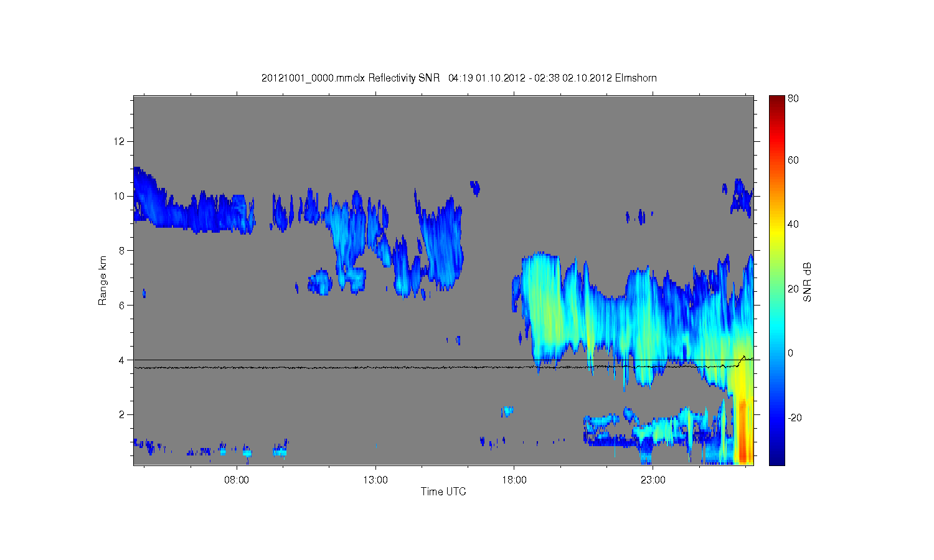Click the plot title text at top
The image size is (934, 560).
pos(459,78)
